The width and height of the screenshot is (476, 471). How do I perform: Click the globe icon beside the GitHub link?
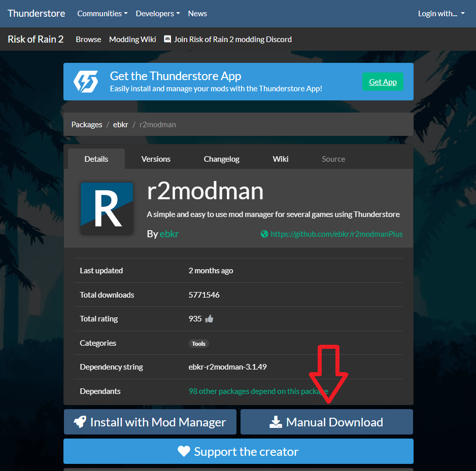(x=264, y=234)
